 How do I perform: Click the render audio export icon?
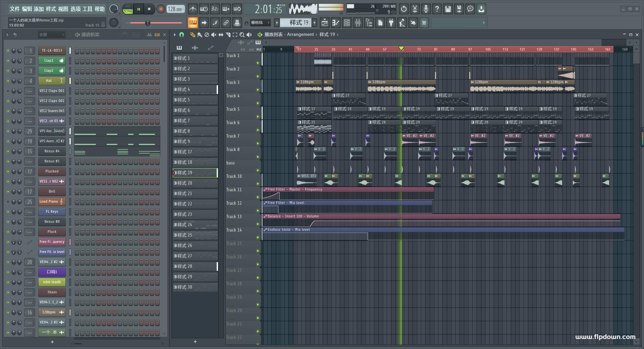point(459,9)
